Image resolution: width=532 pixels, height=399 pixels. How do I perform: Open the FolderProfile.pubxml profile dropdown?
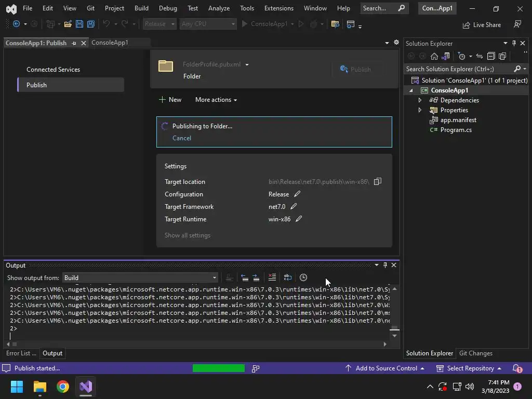(x=247, y=64)
